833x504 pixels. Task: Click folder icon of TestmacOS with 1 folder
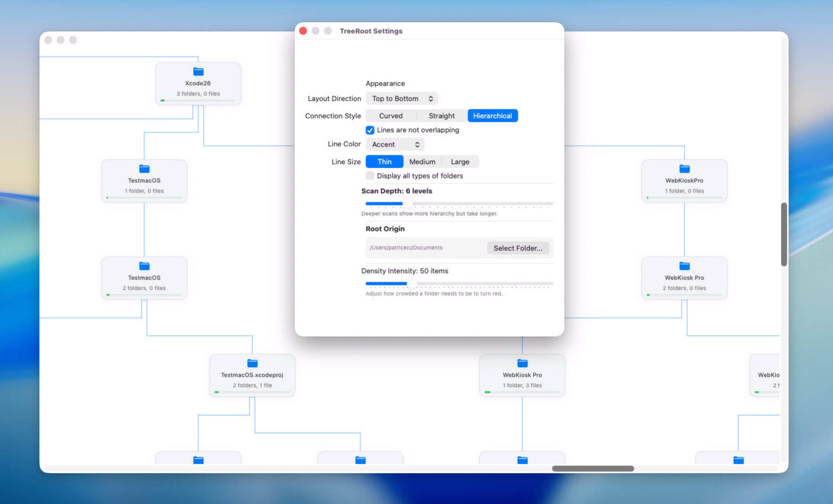point(144,169)
